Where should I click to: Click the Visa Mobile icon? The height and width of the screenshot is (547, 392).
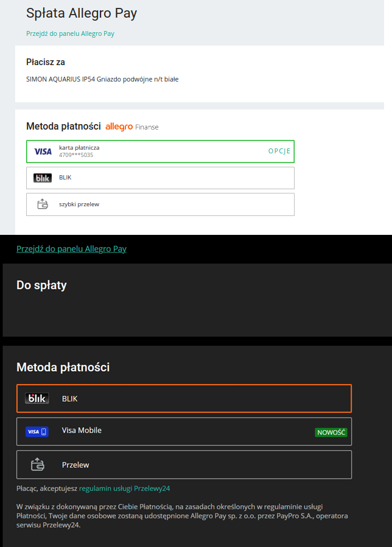point(37,431)
